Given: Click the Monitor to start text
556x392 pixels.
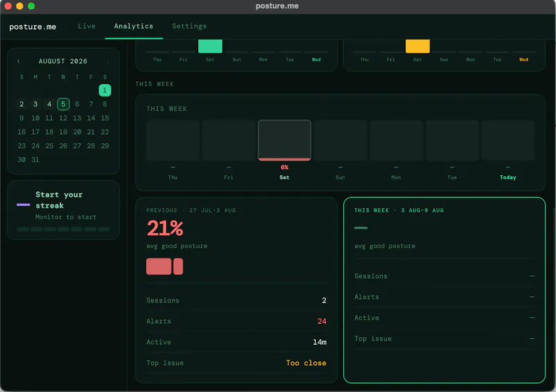Looking at the screenshot, I should click(66, 217).
